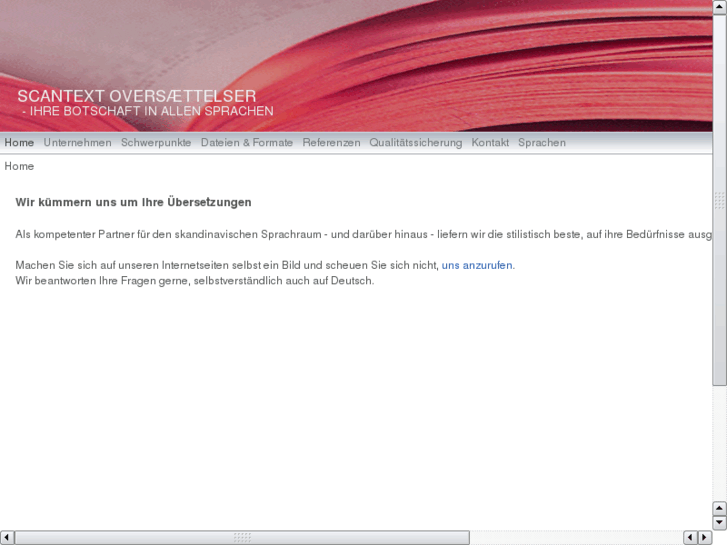
Task: Click the horizontal scrollbar right arrow at far right
Action: tap(704, 538)
